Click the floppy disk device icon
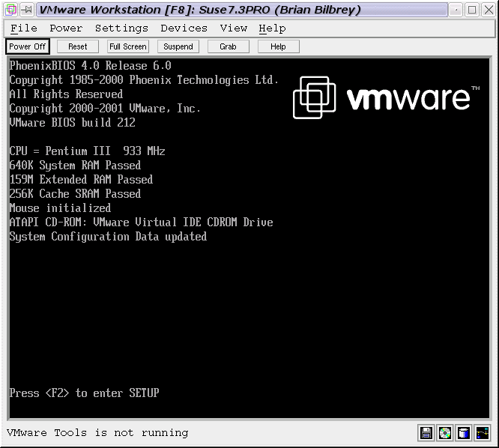 pos(426,433)
